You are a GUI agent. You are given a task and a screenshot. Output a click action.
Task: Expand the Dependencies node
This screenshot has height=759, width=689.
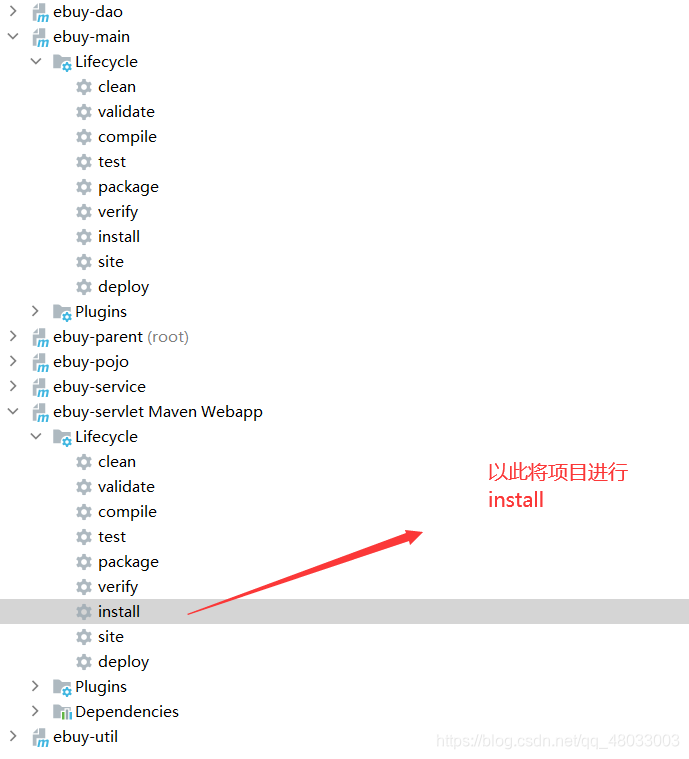(35, 711)
